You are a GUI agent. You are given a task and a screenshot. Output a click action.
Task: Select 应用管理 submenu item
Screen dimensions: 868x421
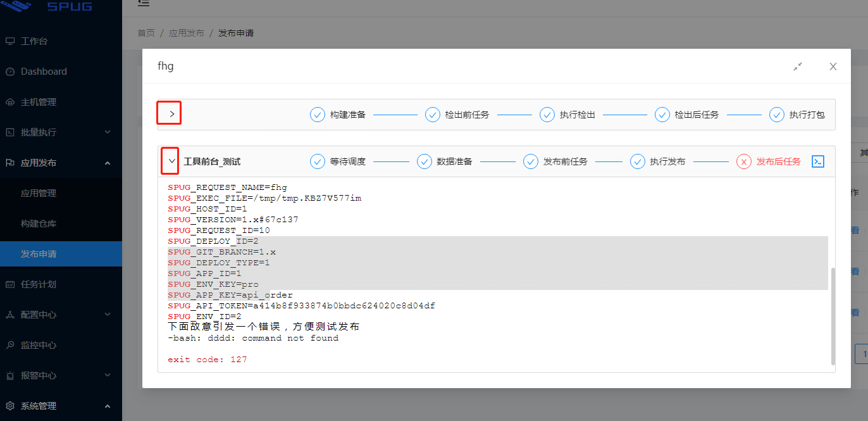[x=61, y=193]
